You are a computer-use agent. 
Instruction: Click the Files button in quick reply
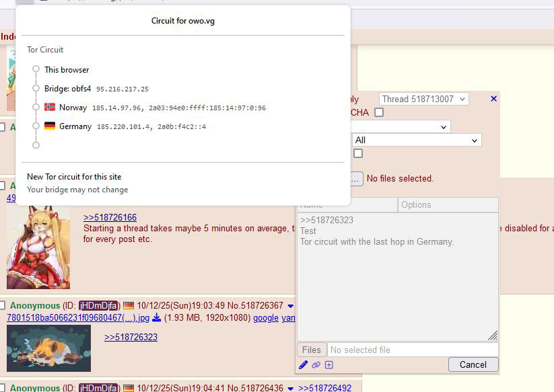coord(311,350)
